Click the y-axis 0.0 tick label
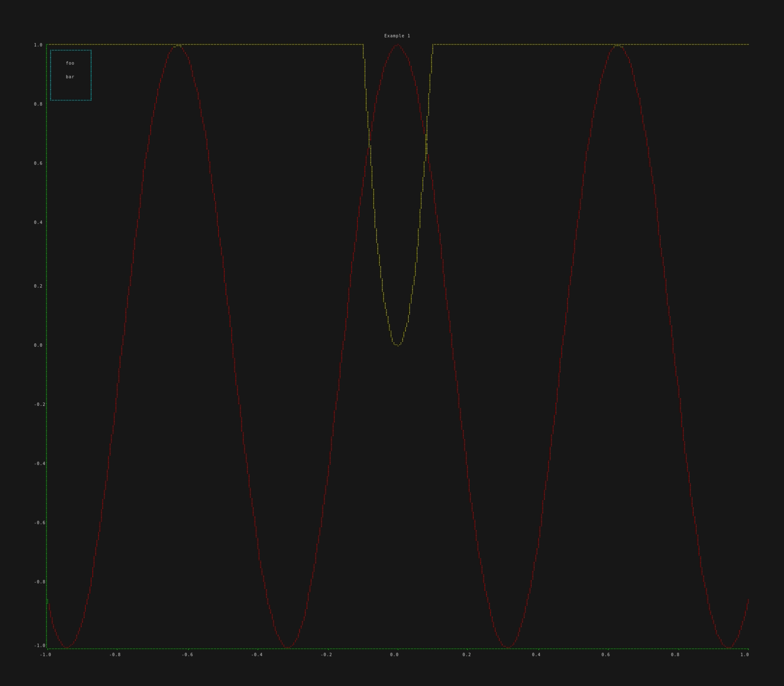 click(38, 345)
